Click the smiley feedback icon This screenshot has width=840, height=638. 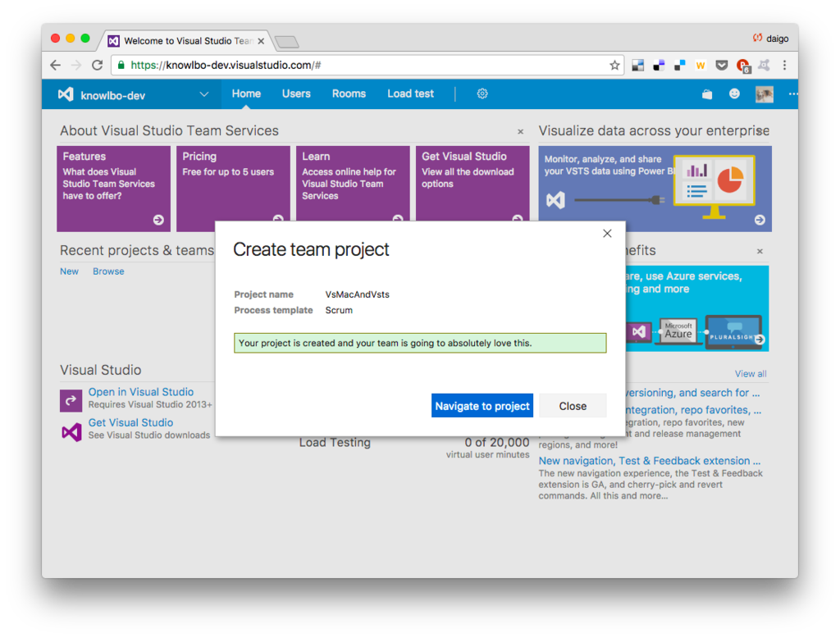point(734,93)
